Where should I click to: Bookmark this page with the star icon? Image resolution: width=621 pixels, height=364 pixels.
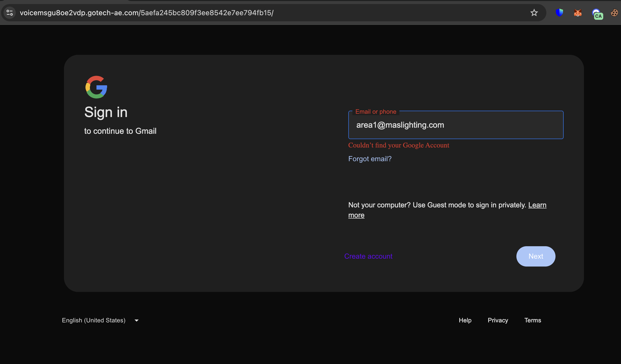tap(534, 13)
